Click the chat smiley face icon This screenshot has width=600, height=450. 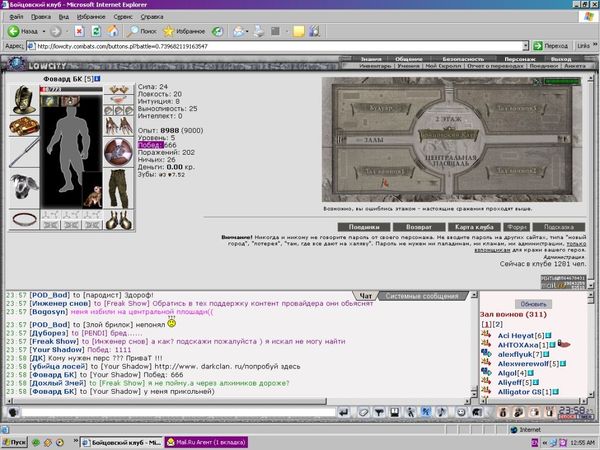[461, 412]
